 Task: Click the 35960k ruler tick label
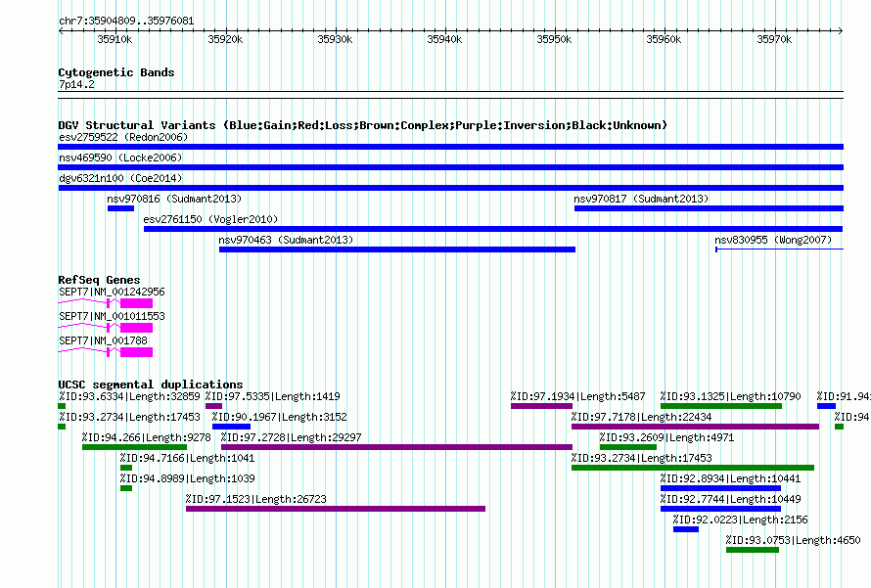664,39
